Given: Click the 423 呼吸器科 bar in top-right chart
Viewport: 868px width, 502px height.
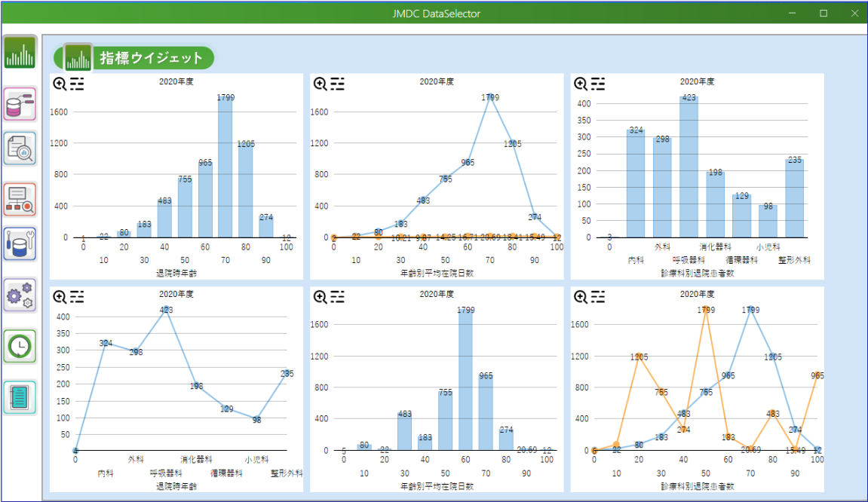Looking at the screenshot, I should [689, 167].
